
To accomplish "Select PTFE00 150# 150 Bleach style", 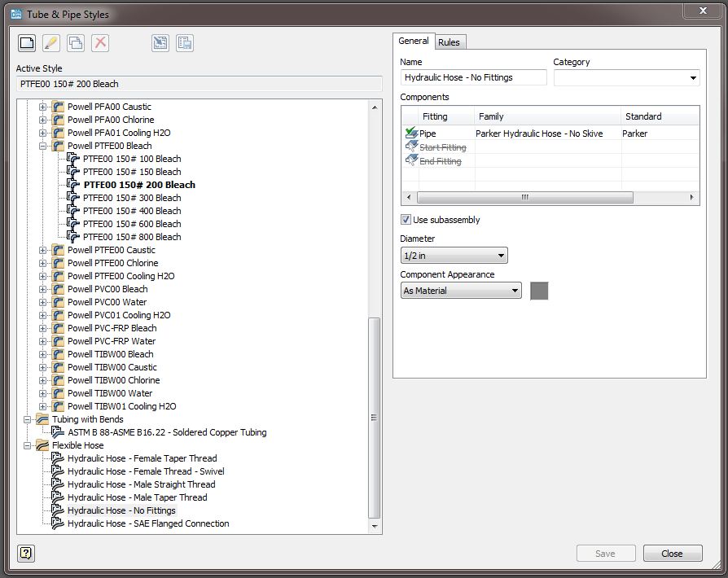I will click(x=132, y=172).
